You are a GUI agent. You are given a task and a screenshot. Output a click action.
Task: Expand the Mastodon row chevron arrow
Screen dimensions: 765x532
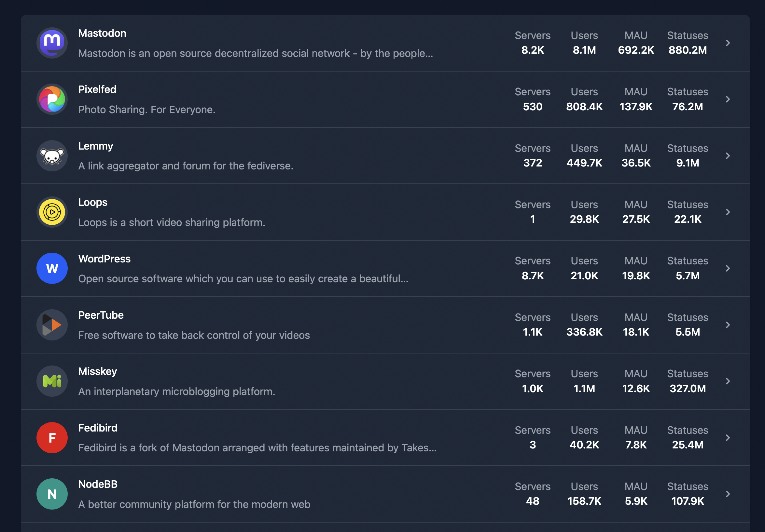(728, 43)
